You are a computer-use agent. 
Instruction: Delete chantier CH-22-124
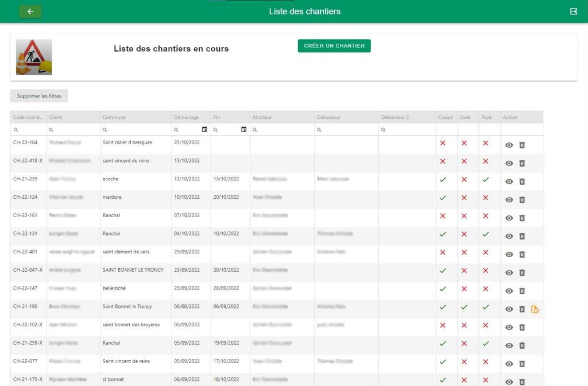pyautogui.click(x=522, y=200)
